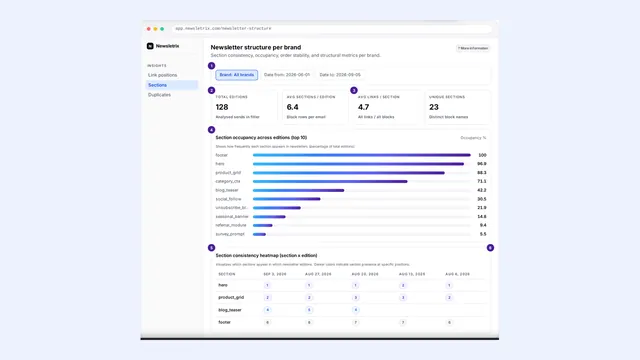Click the 30.5 occupancy value
Image resolution: width=640 pixels, height=360 pixels.
pos(482,199)
